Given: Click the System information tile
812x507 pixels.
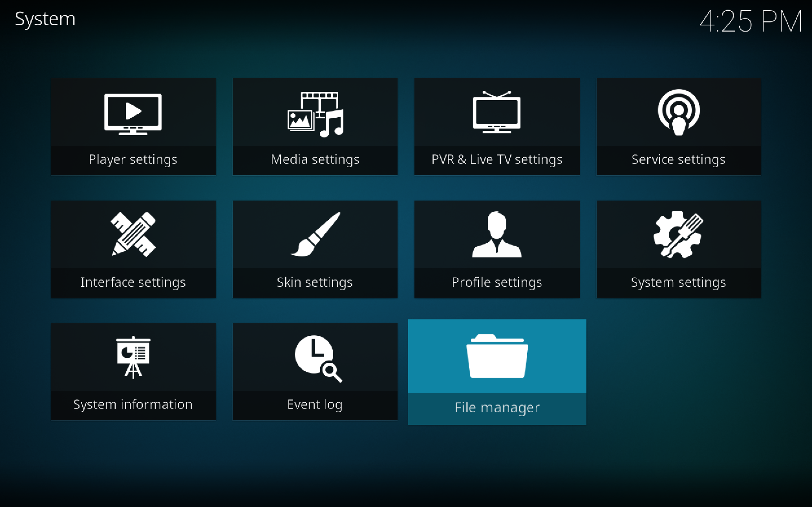Looking at the screenshot, I should [133, 372].
